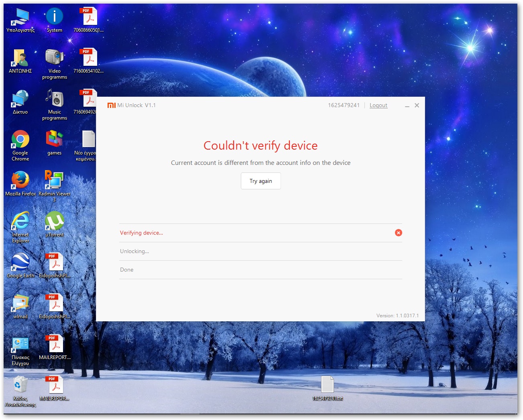The width and height of the screenshot is (523, 420).
Task: Click the 'Version: 1.1.0317.1' label
Action: click(397, 316)
